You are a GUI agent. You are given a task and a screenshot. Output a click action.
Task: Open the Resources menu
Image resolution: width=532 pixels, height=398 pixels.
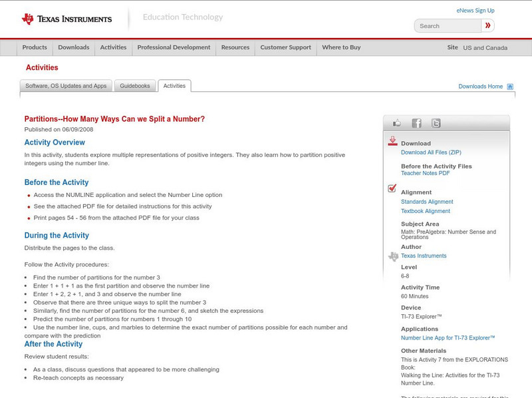tap(235, 47)
